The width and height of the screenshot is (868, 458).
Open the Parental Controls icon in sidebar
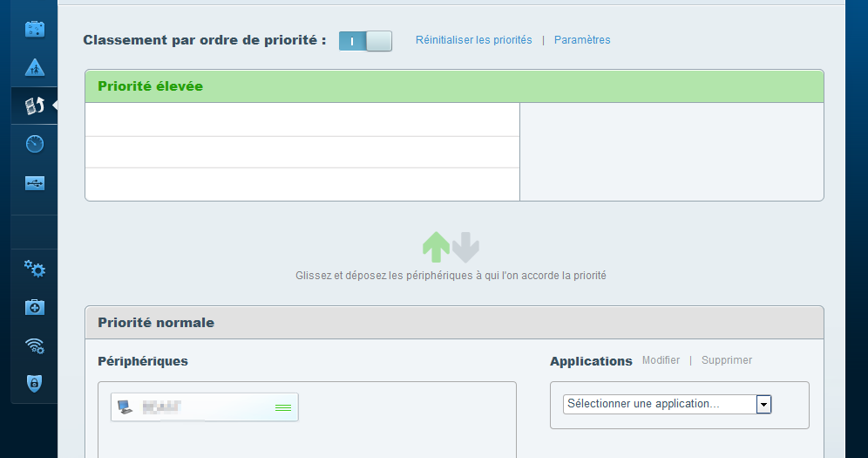click(x=35, y=67)
